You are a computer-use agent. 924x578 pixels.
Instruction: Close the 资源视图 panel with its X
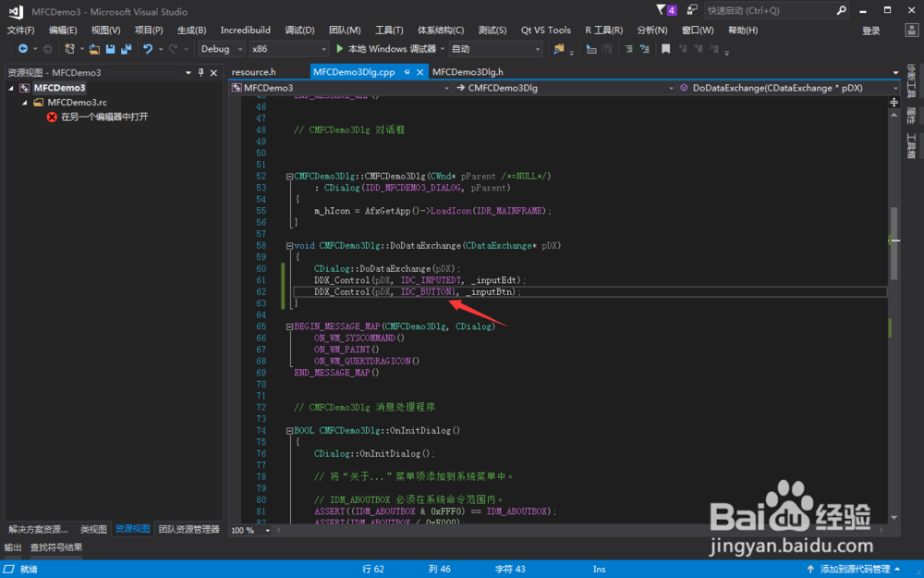coord(214,72)
